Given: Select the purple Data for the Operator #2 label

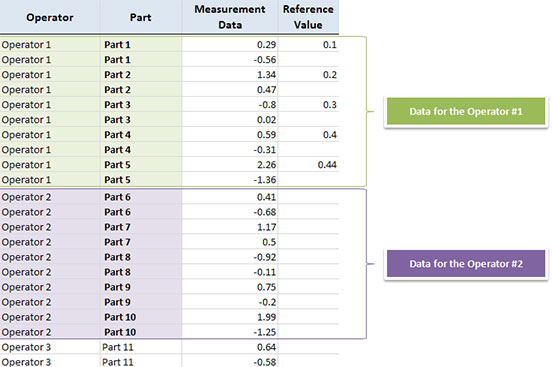Looking at the screenshot, I should tap(466, 263).
